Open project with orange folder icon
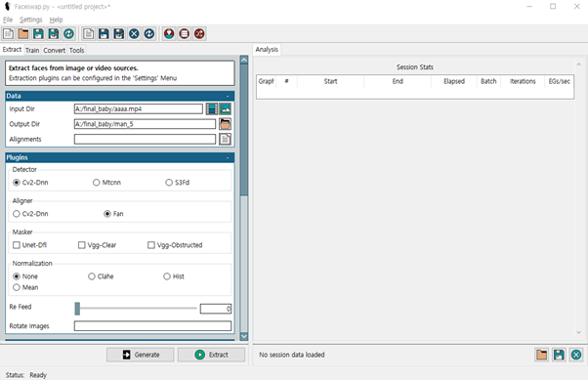Viewport: 588px width, 380px height. (x=23, y=34)
